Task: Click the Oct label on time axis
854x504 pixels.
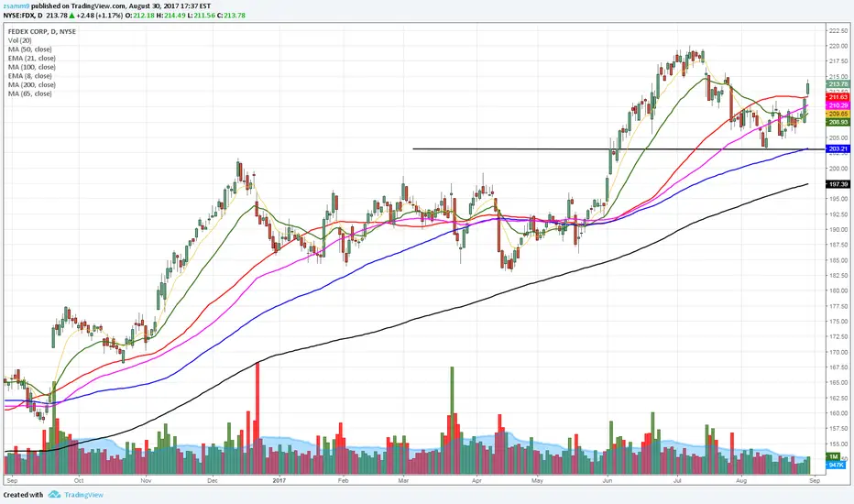Action: click(79, 480)
